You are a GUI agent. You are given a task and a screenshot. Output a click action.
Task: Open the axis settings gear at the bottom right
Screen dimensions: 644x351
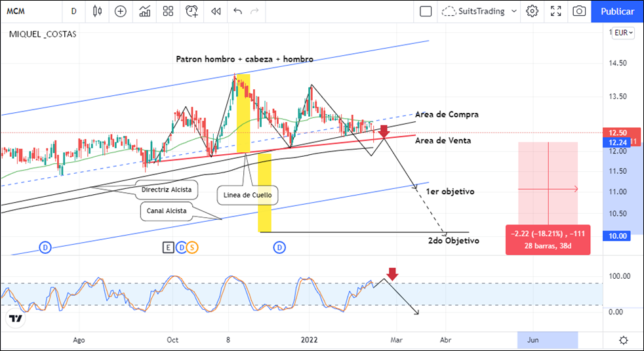point(623,340)
